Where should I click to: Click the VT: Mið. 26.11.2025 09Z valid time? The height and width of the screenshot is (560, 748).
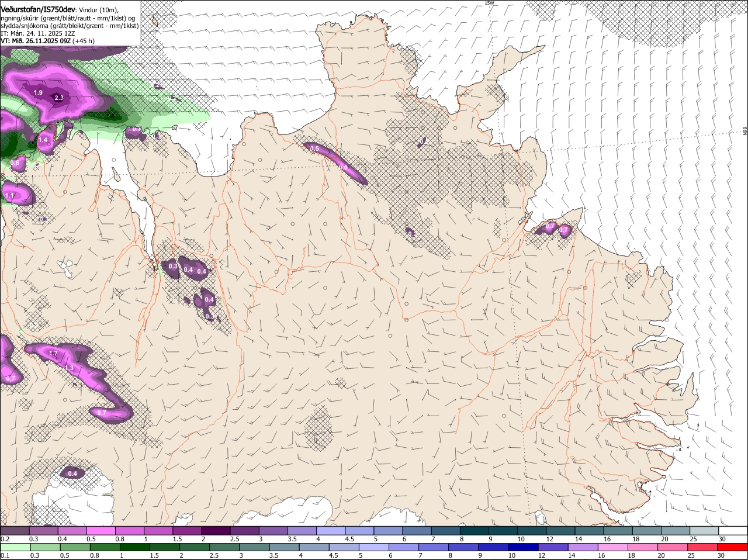(36, 41)
